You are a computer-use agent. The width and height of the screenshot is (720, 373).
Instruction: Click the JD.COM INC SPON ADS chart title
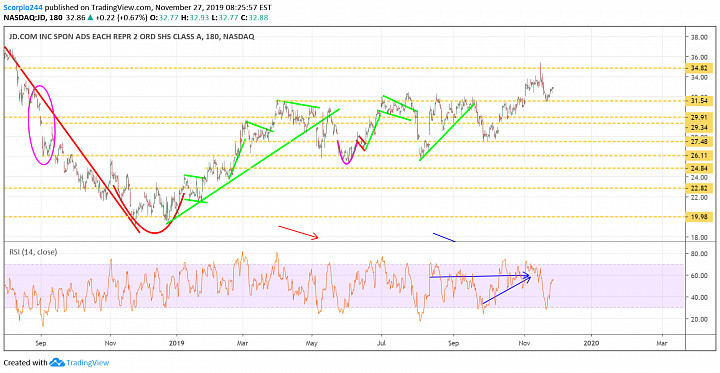tap(131, 36)
